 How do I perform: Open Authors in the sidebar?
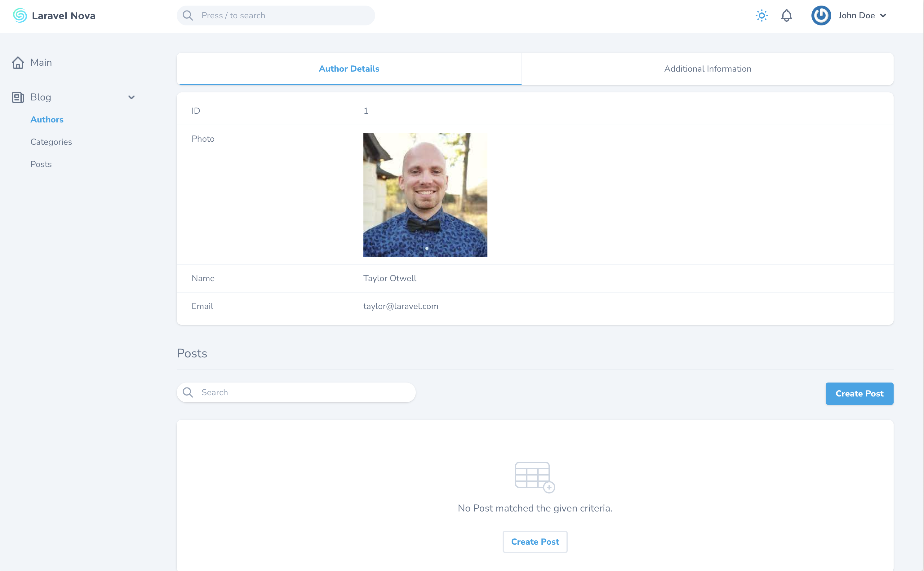47,119
